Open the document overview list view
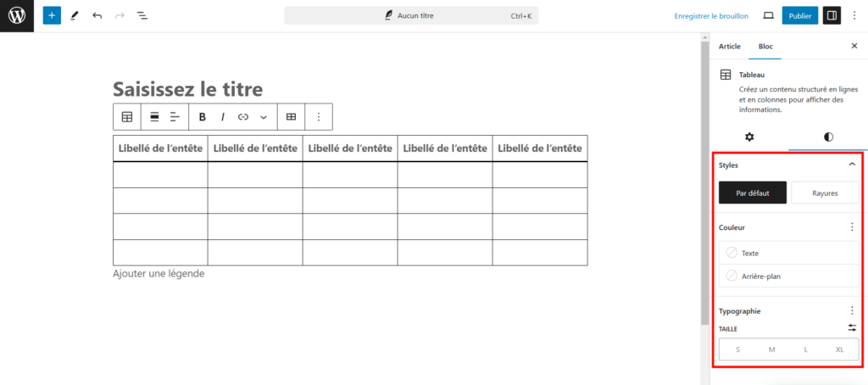This screenshot has height=385, width=868. [x=142, y=15]
